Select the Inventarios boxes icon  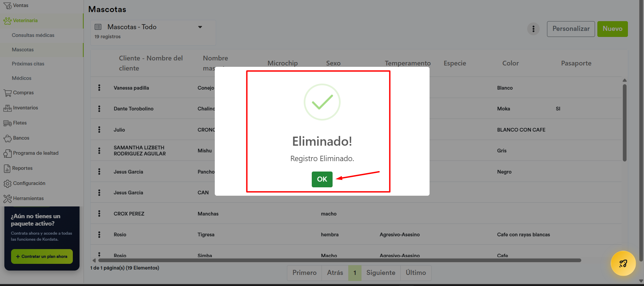click(7, 108)
